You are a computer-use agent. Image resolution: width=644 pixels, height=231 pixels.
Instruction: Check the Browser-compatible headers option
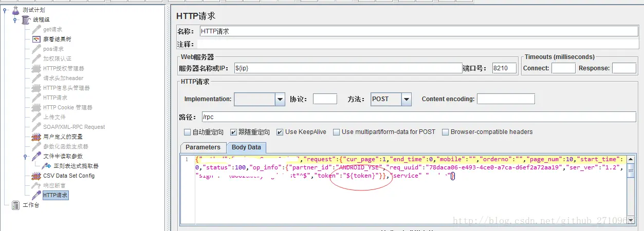tap(446, 132)
